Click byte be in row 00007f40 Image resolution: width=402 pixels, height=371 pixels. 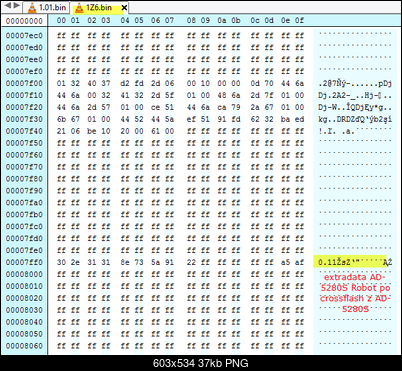tap(92, 131)
